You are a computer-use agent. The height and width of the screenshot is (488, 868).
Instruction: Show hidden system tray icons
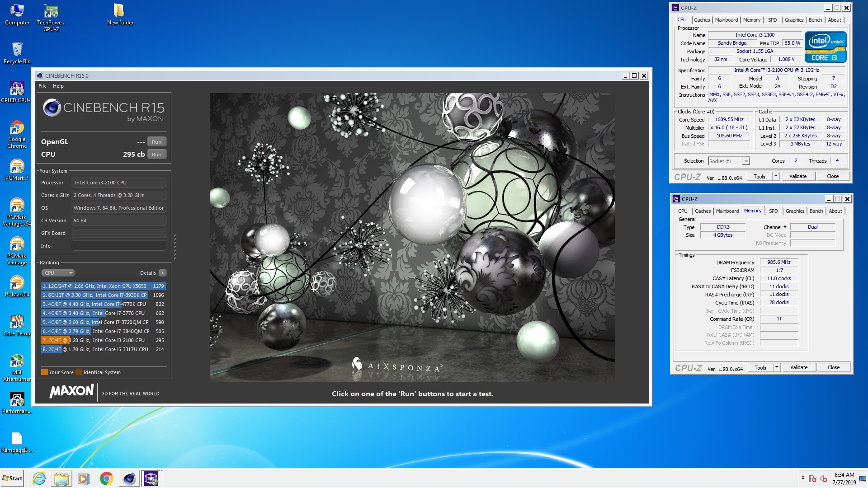[x=803, y=478]
